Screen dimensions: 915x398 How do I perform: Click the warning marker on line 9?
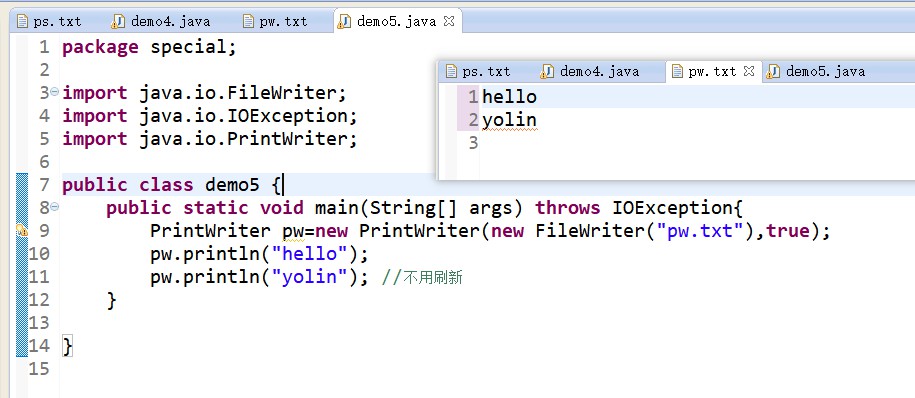point(22,230)
